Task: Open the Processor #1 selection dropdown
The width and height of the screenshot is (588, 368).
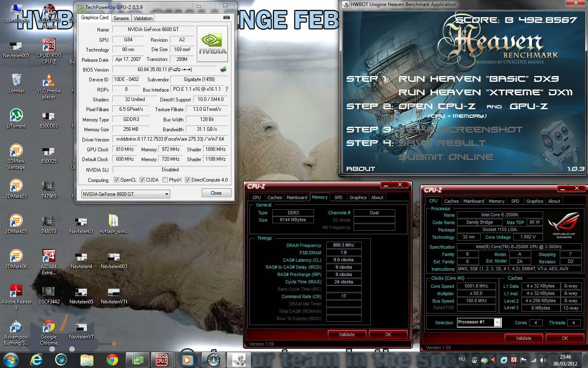Action: click(x=479, y=322)
